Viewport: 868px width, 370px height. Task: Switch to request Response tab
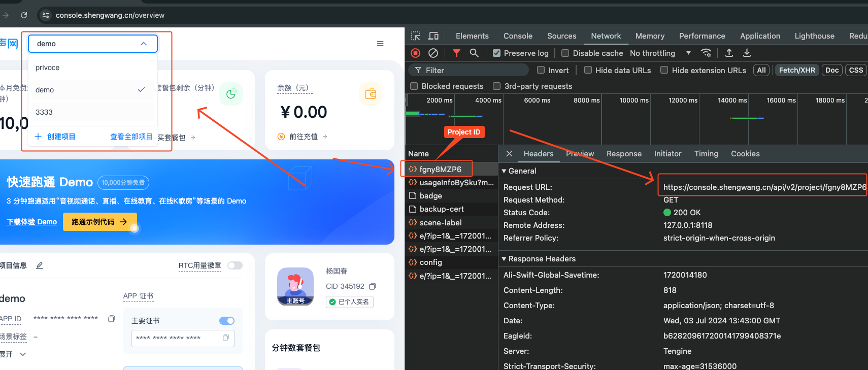(624, 154)
